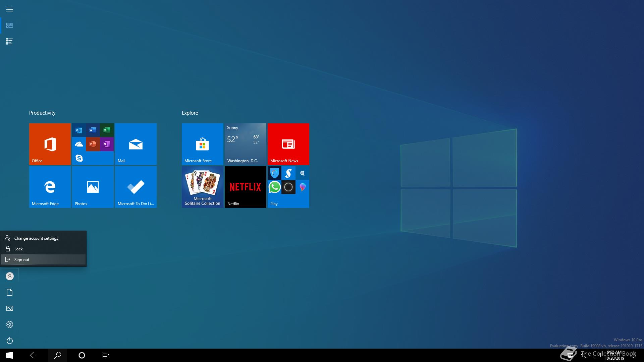Choose Sign out from the account menu
644x362 pixels.
pyautogui.click(x=43, y=260)
